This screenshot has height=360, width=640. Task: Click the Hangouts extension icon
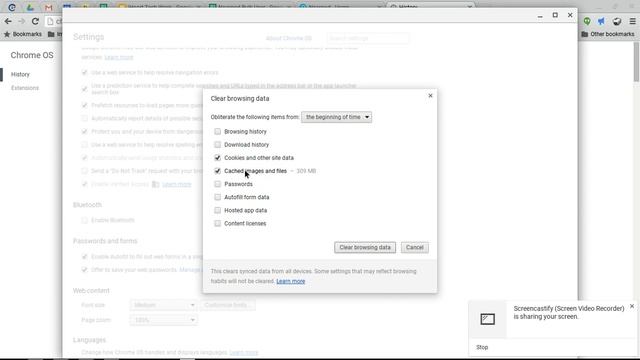pos(587,21)
